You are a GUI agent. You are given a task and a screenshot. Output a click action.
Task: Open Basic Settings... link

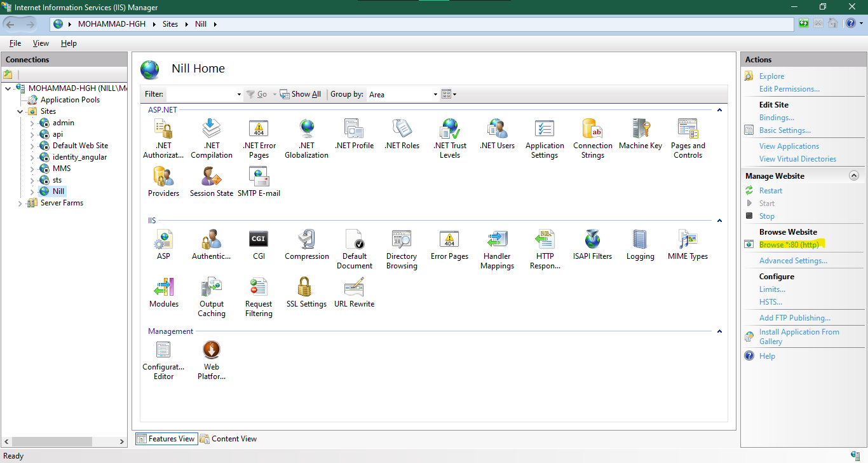click(785, 130)
